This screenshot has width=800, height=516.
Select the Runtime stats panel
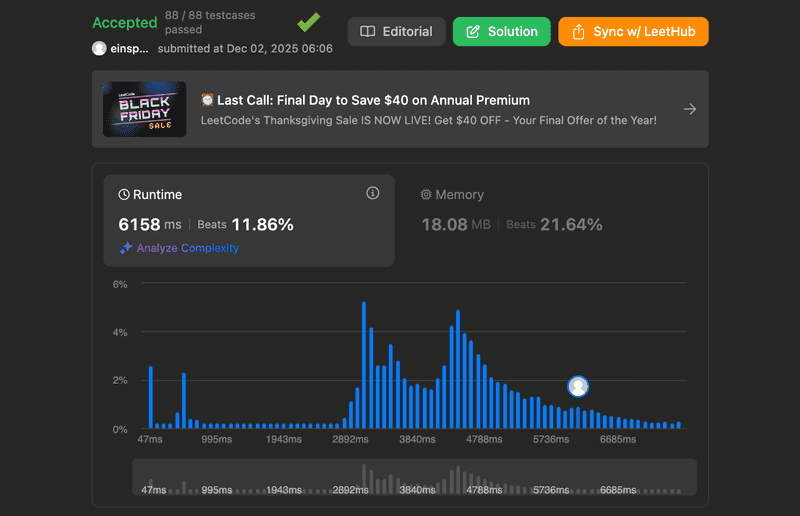pyautogui.click(x=249, y=220)
